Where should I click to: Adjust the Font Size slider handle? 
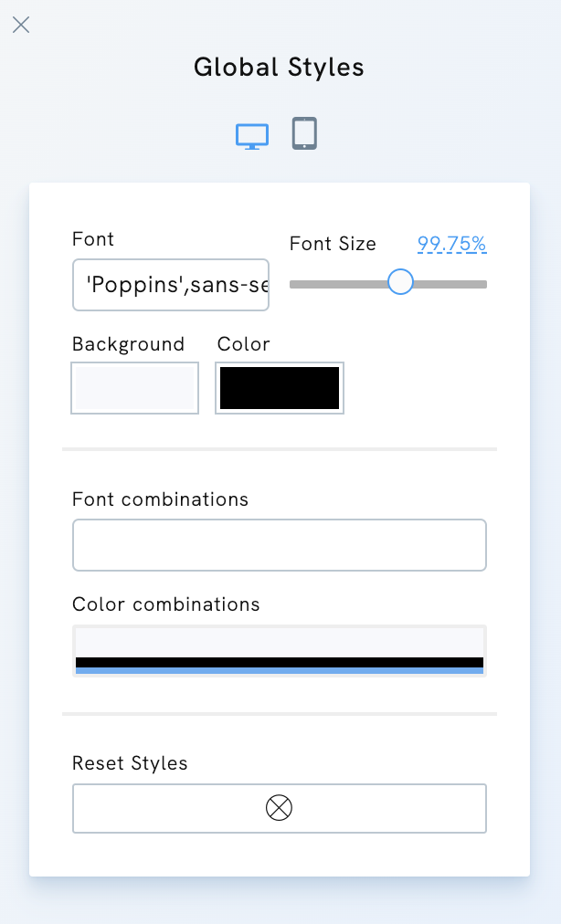pyautogui.click(x=400, y=283)
